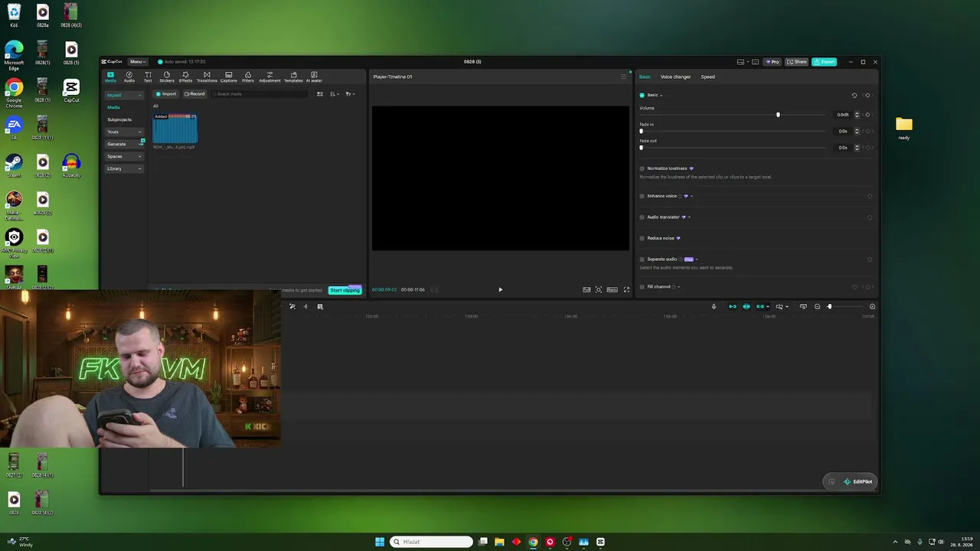Open the Filters panel
This screenshot has height=551, width=980.
tap(248, 77)
